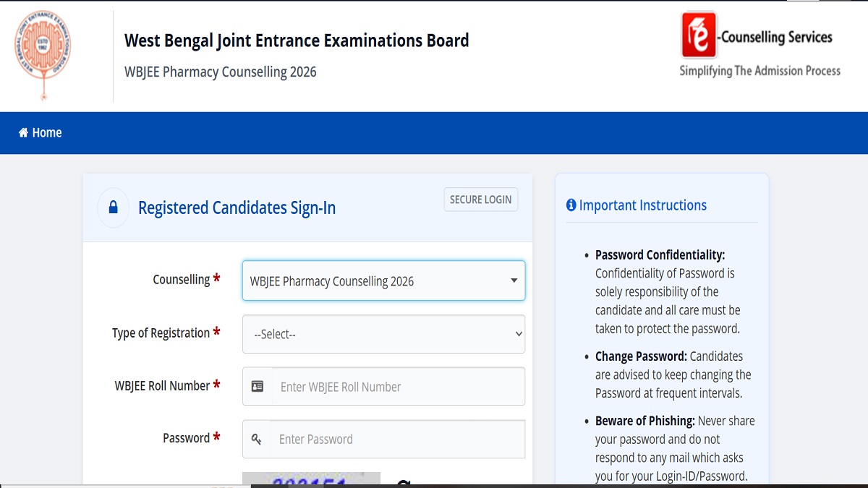Open the Counselling dropdown
Screen dimensions: 868x488
point(383,281)
